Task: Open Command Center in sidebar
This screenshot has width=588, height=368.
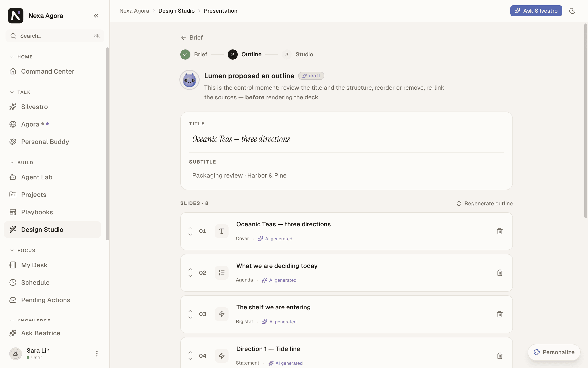Action: (52, 71)
